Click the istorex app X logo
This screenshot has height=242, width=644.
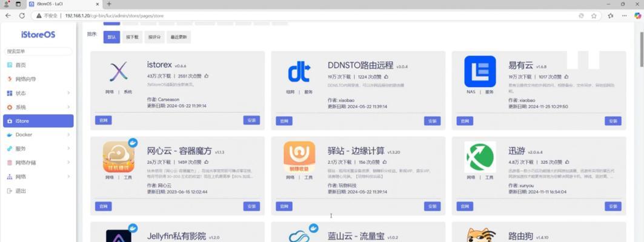coord(118,72)
